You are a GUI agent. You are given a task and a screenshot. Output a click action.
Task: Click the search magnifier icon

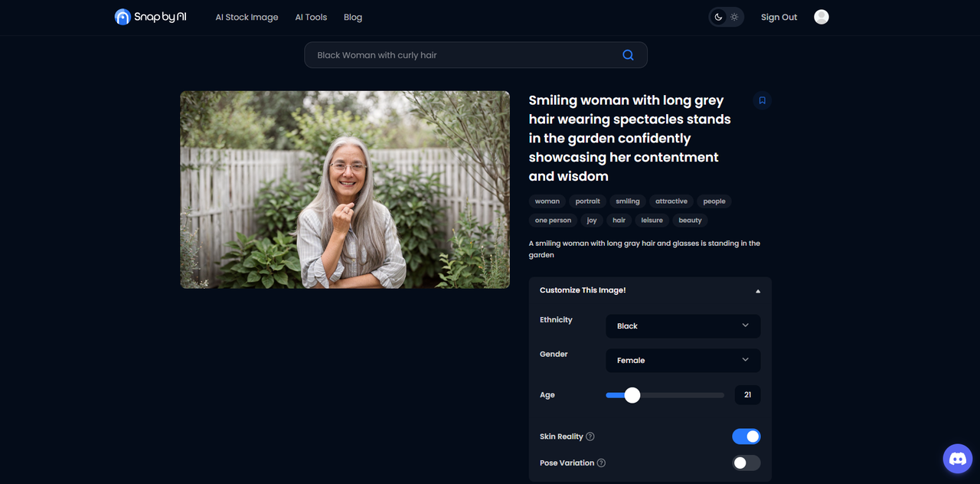pyautogui.click(x=628, y=55)
